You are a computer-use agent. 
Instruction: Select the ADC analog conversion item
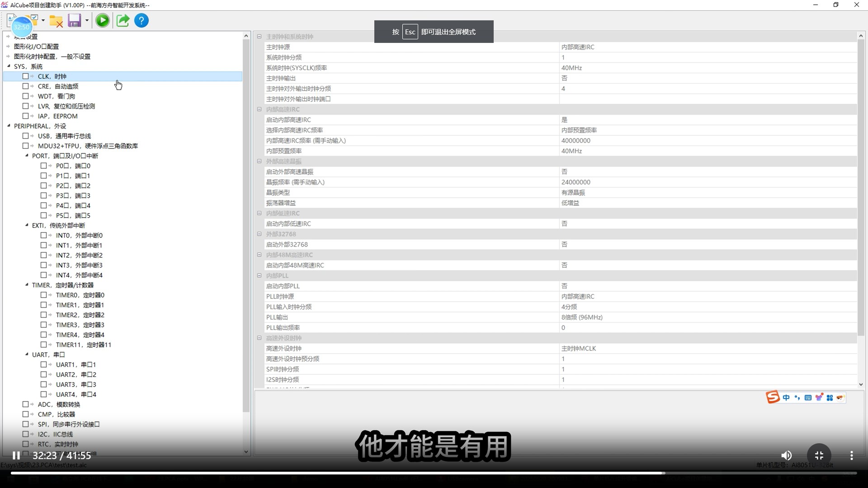[x=59, y=404]
